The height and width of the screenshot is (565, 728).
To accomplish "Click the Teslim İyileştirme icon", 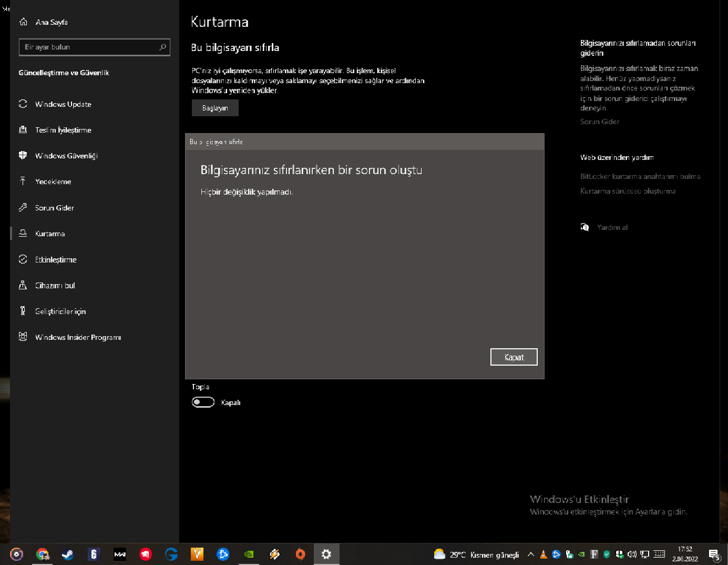I will [23, 130].
